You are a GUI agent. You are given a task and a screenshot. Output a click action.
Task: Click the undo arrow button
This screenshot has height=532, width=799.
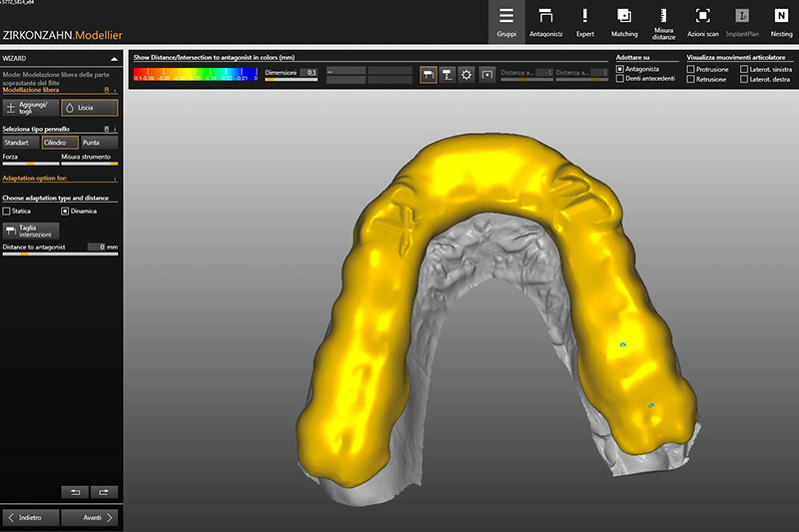(x=74, y=492)
